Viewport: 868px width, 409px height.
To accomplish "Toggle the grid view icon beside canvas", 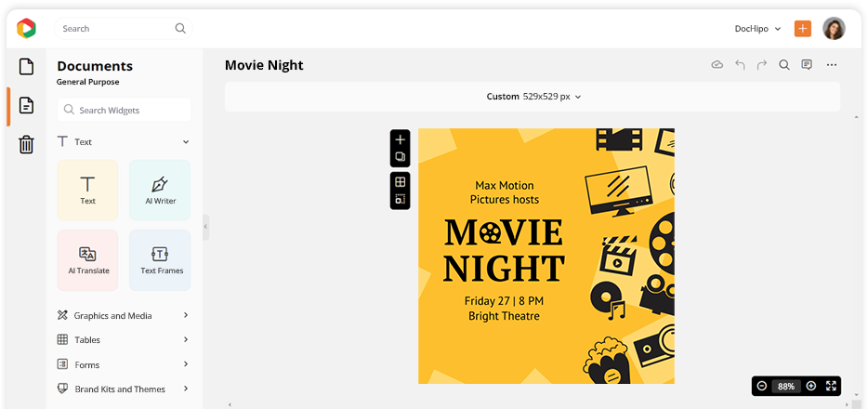I will pos(401,182).
